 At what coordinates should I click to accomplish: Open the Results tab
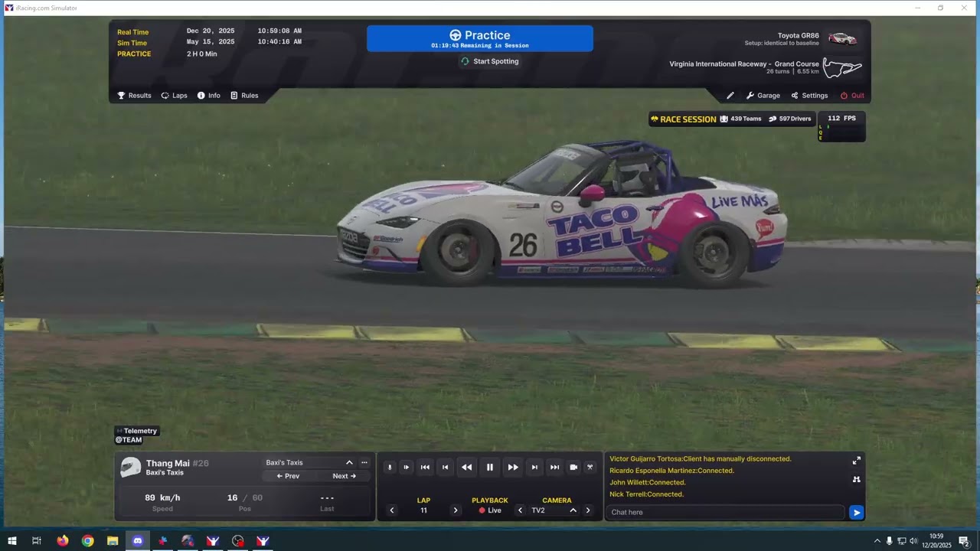(134, 96)
